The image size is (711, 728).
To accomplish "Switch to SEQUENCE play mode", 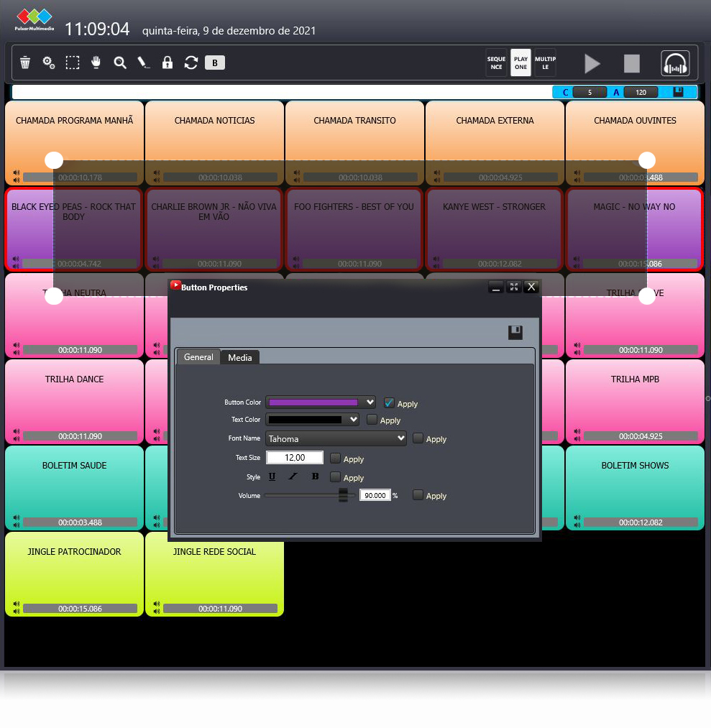I will click(x=496, y=63).
